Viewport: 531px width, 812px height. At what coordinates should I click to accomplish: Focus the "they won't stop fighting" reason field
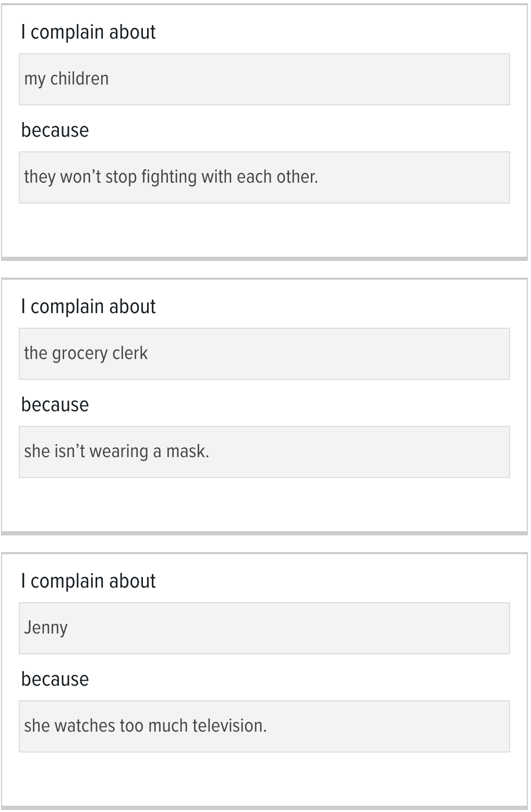point(264,177)
